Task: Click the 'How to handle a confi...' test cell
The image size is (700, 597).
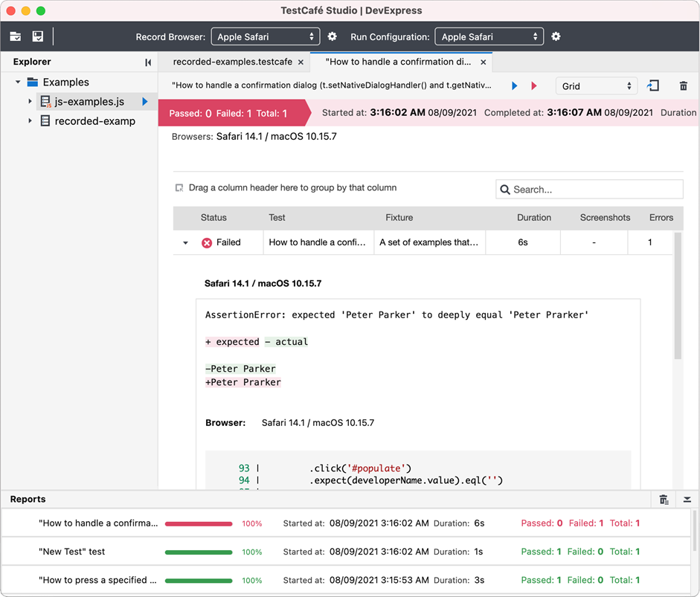Action: (317, 242)
